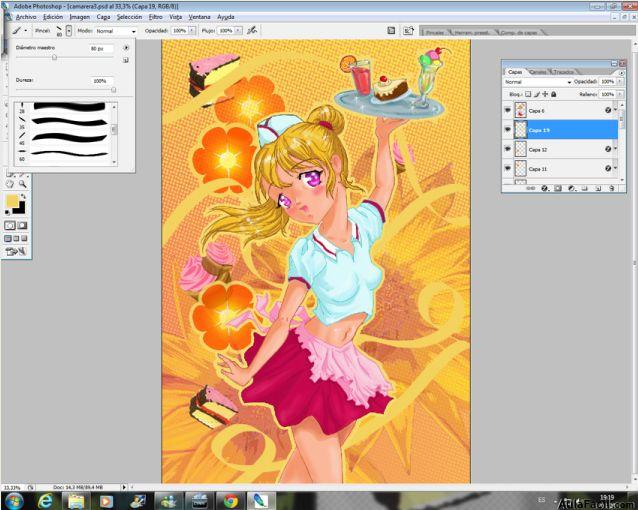Click the Diámetro maestro value field
The image size is (638, 510).
click(x=101, y=48)
